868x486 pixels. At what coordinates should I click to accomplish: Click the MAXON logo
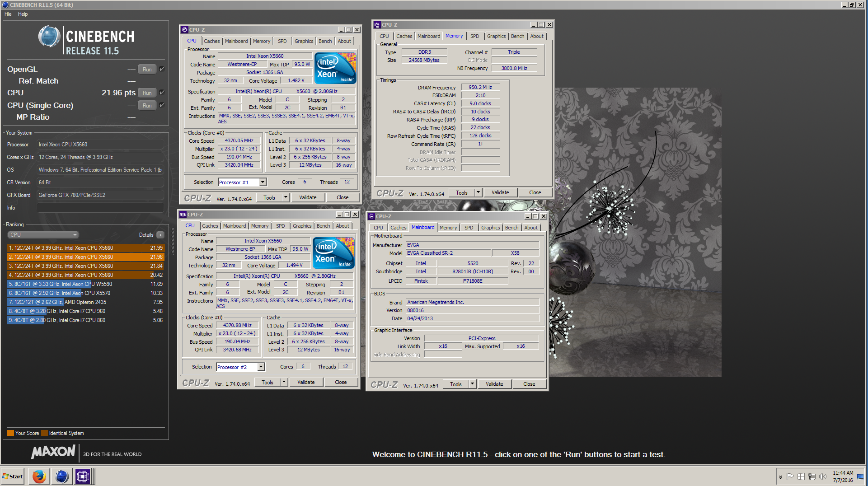53,452
